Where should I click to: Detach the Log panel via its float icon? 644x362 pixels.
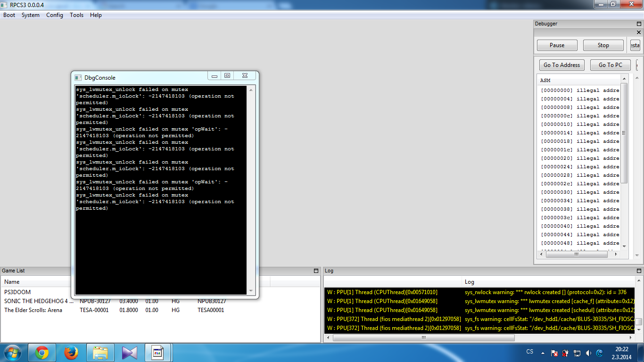pos(639,271)
